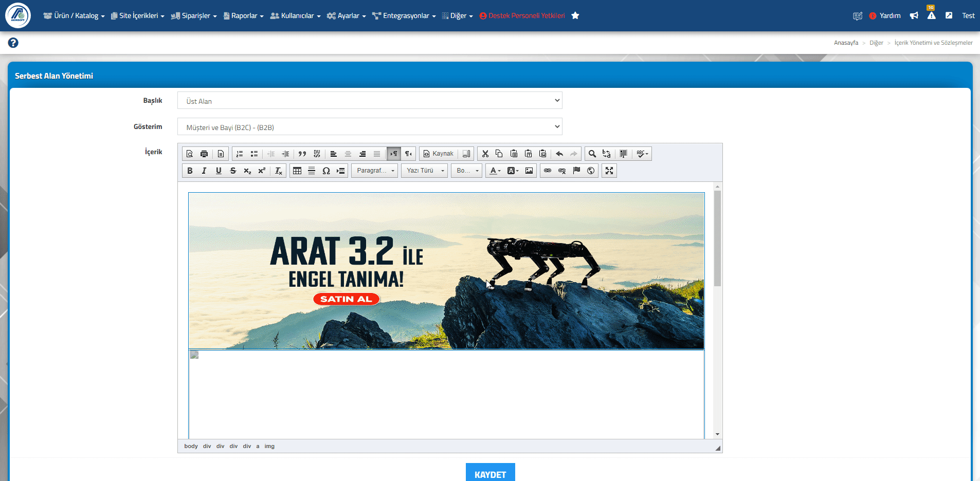Insert an anchor flag
This screenshot has height=481, width=980.
click(576, 171)
